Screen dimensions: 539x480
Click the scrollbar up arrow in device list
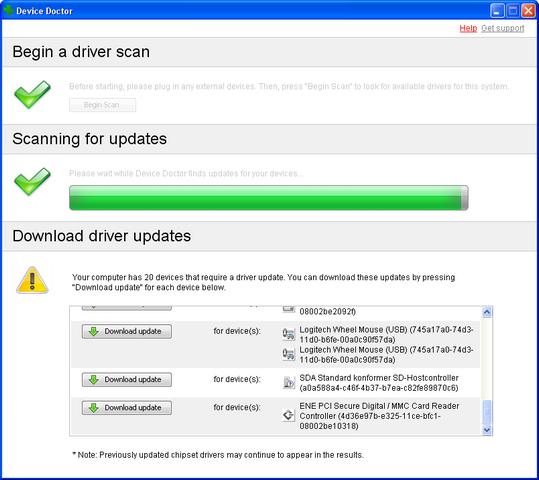[x=487, y=312]
